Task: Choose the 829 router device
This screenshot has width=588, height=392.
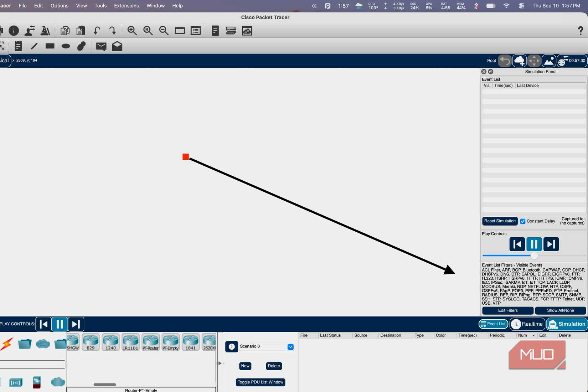Action: [x=91, y=342]
